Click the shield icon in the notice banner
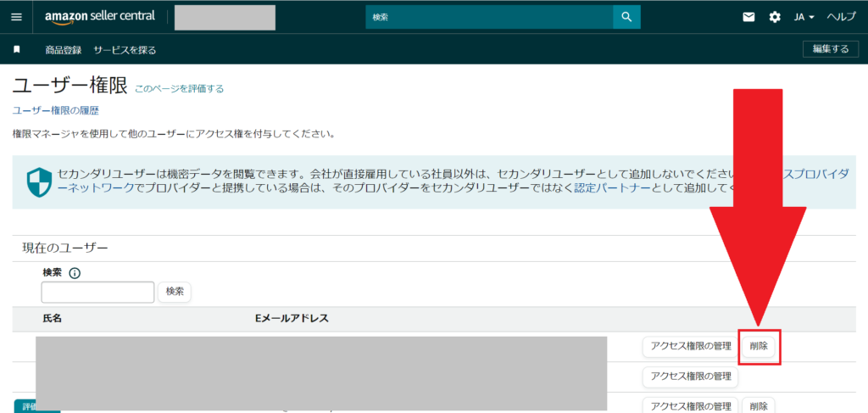Screen dimensions: 868x413 [38, 181]
